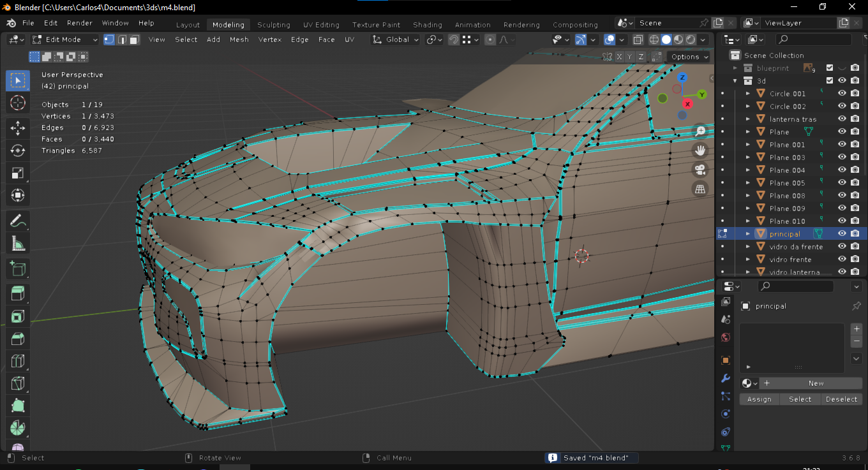This screenshot has width=868, height=470.
Task: Open the Edit Mode selector dropdown
Action: coord(65,40)
